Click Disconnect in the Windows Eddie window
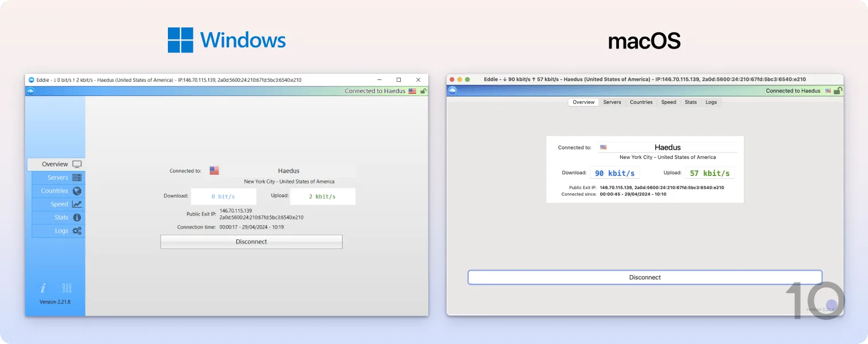 251,242
